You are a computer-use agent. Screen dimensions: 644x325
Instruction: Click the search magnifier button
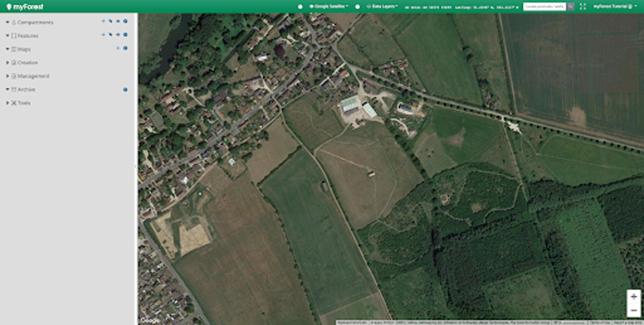(x=571, y=6)
